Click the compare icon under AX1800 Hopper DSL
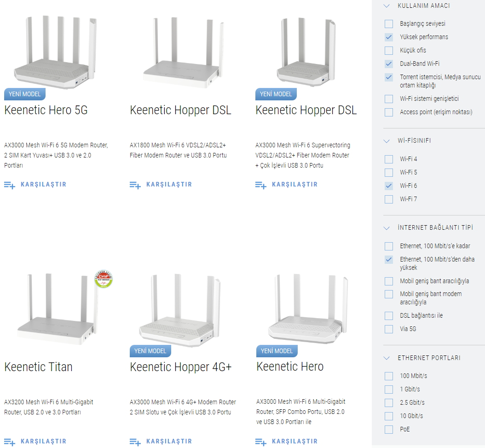 [135, 185]
